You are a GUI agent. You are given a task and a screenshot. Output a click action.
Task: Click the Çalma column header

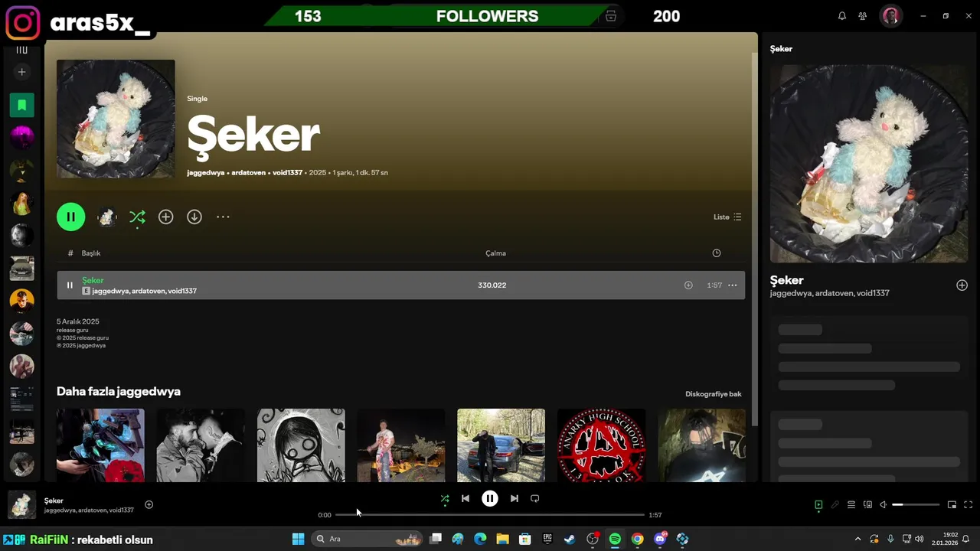495,253
